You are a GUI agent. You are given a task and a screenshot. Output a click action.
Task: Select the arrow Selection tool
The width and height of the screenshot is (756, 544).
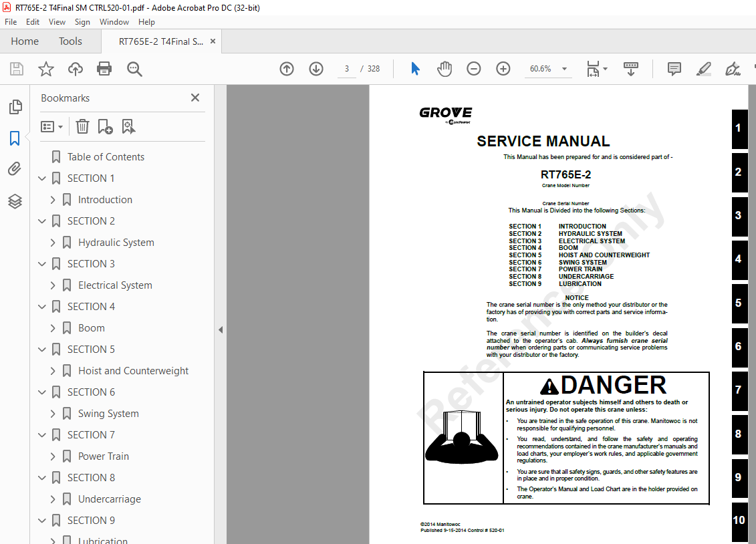(x=415, y=69)
